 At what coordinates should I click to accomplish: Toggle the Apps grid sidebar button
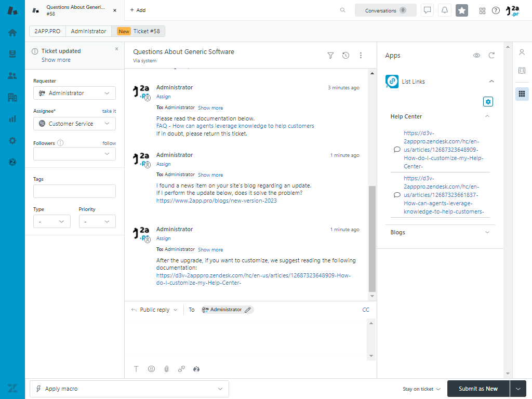(x=522, y=94)
